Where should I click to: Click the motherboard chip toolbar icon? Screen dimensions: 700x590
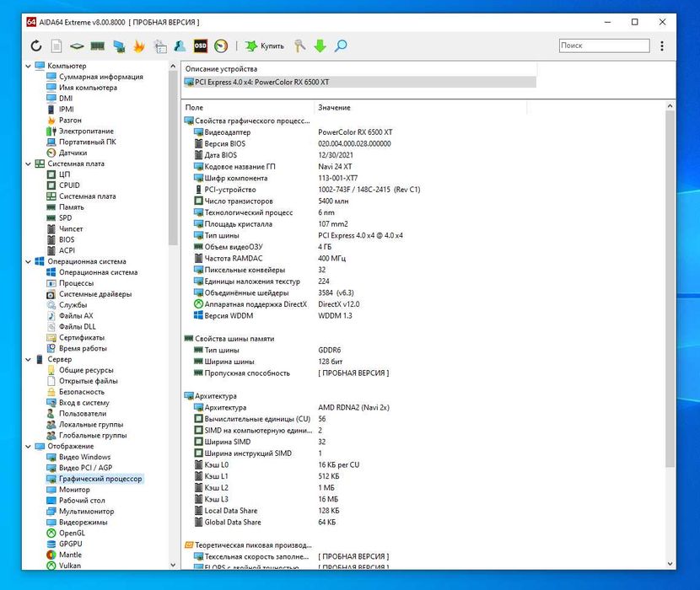(77, 46)
